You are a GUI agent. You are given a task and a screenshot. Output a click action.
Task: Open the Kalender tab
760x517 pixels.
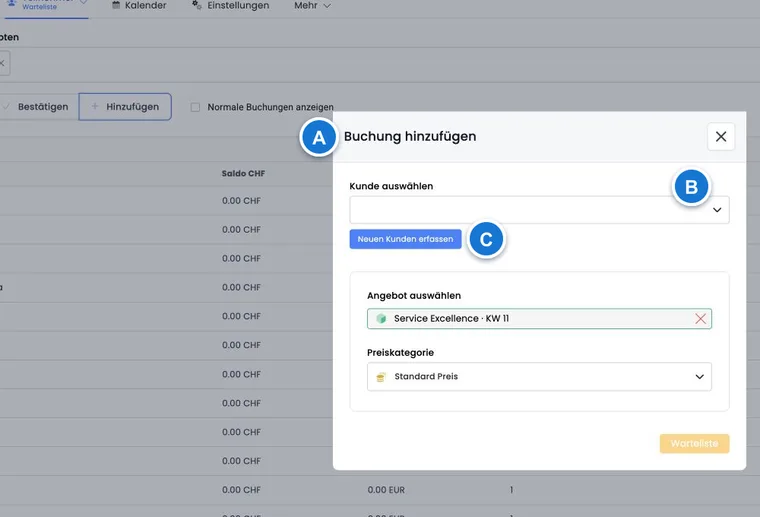click(x=139, y=5)
